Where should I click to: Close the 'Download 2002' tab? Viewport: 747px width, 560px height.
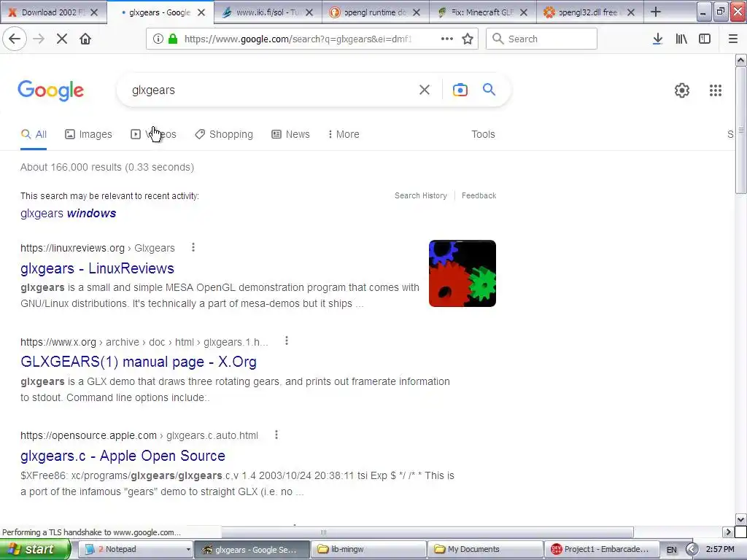(94, 12)
